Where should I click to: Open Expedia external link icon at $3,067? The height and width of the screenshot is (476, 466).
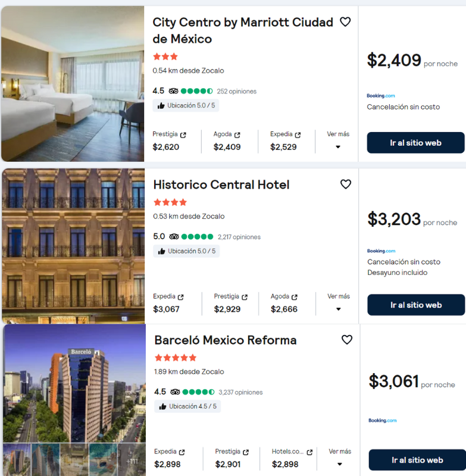coord(181,297)
